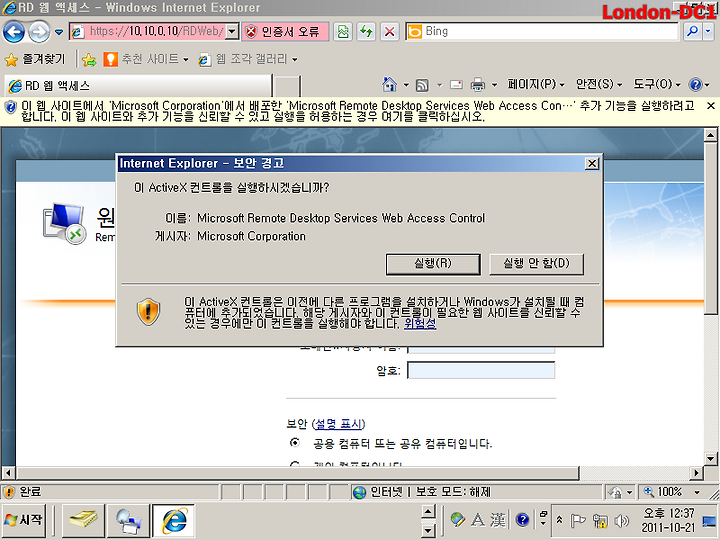Click the volume speaker tray icon

coord(621,520)
